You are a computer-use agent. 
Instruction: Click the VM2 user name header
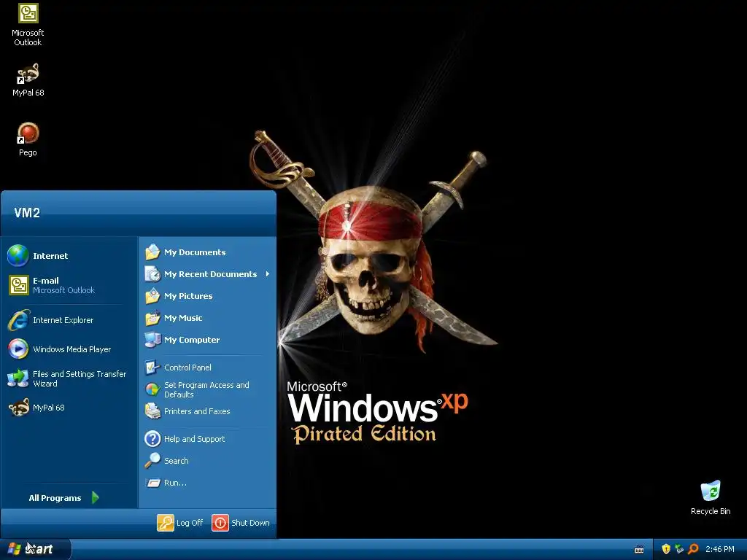click(x=27, y=213)
